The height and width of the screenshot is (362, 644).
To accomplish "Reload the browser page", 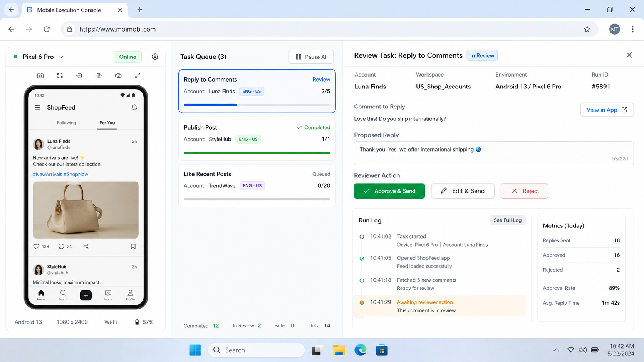I will point(47,29).
